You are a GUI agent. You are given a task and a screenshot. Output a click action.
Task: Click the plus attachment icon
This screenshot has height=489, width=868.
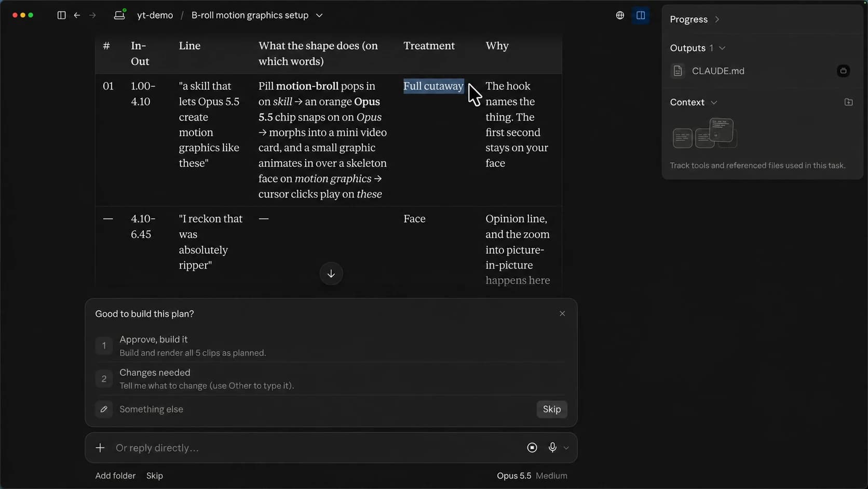click(x=100, y=448)
